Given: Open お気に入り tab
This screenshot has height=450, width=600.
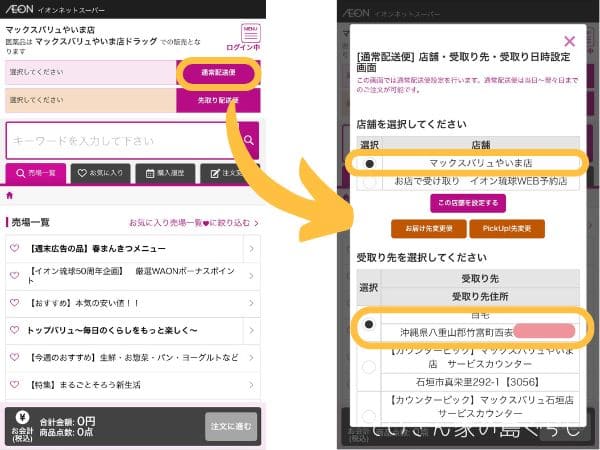Looking at the screenshot, I should (x=100, y=173).
